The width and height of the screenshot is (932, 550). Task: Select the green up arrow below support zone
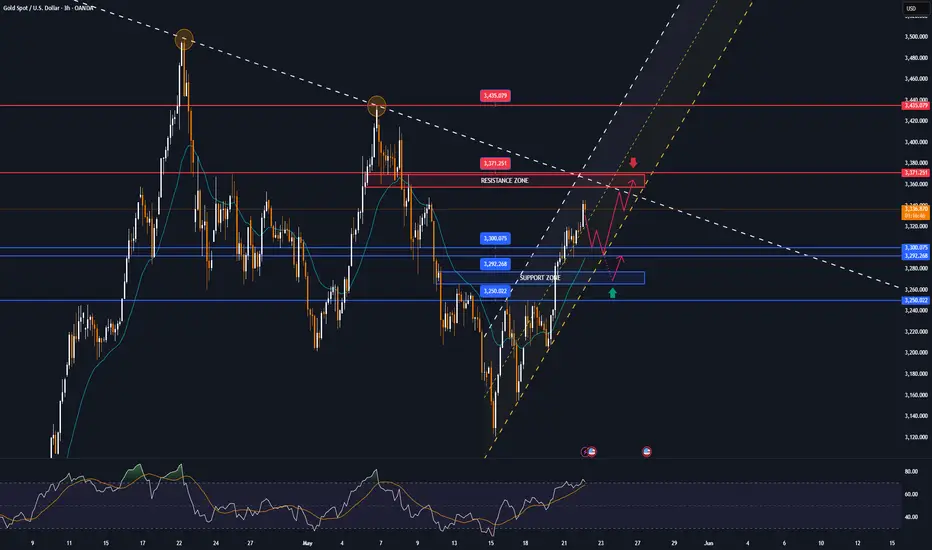[x=612, y=293]
